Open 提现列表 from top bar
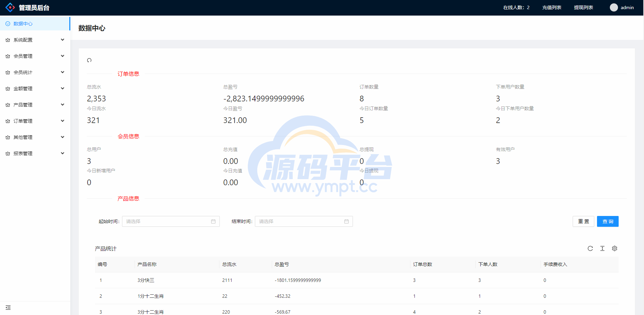The height and width of the screenshot is (315, 644). (583, 7)
